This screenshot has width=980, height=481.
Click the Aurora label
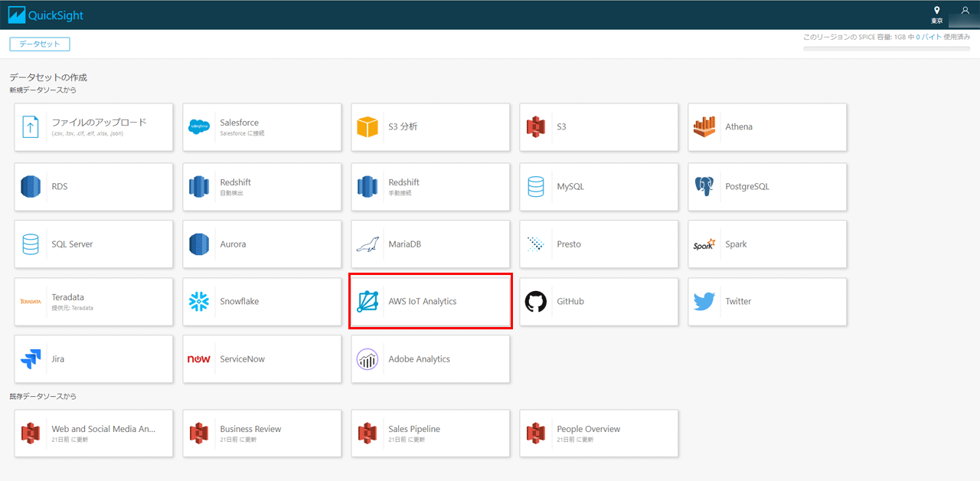tap(233, 244)
